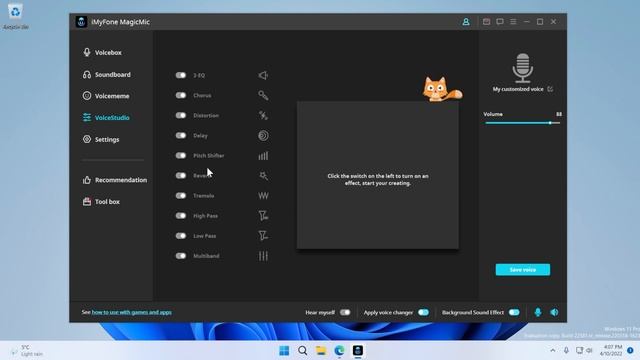Open the store icon in title bar

pyautogui.click(x=486, y=22)
